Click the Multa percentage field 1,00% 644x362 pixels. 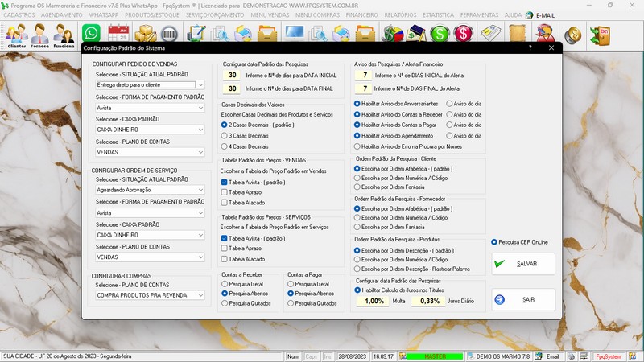click(x=374, y=301)
